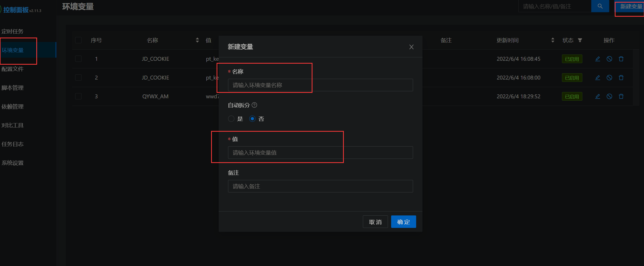Click the JD_COOKIE name in row 2
This screenshot has width=644, height=266.
pyautogui.click(x=155, y=78)
